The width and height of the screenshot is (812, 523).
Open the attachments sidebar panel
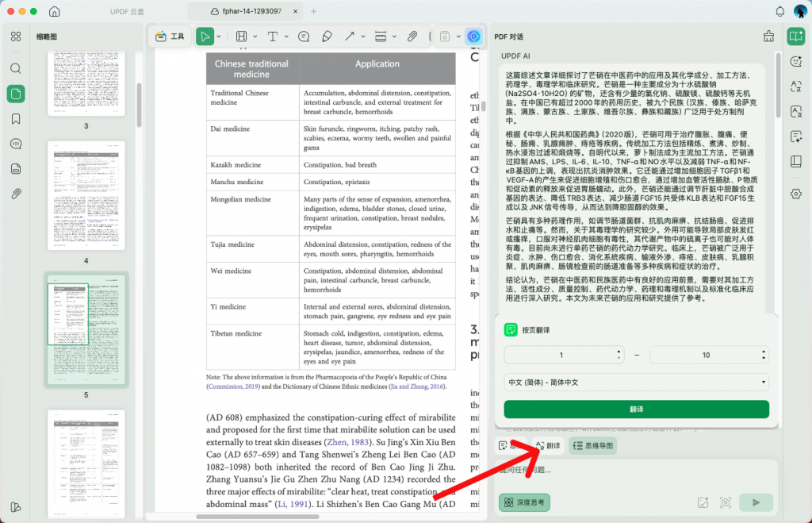click(x=16, y=194)
